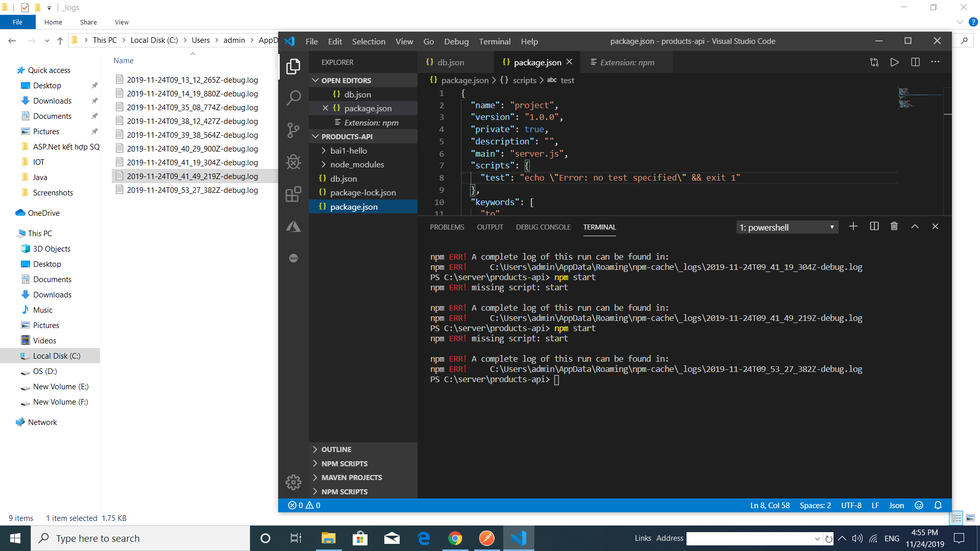Click the scripts breadcrumb segment
The height and width of the screenshot is (551, 980).
point(524,80)
